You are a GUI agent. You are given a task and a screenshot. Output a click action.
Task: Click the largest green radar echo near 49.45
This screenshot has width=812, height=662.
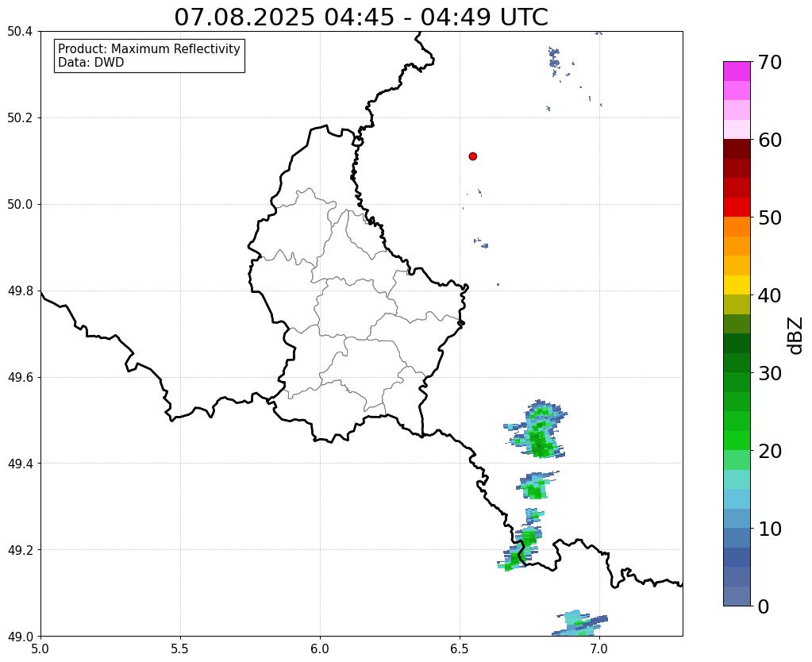pyautogui.click(x=540, y=437)
